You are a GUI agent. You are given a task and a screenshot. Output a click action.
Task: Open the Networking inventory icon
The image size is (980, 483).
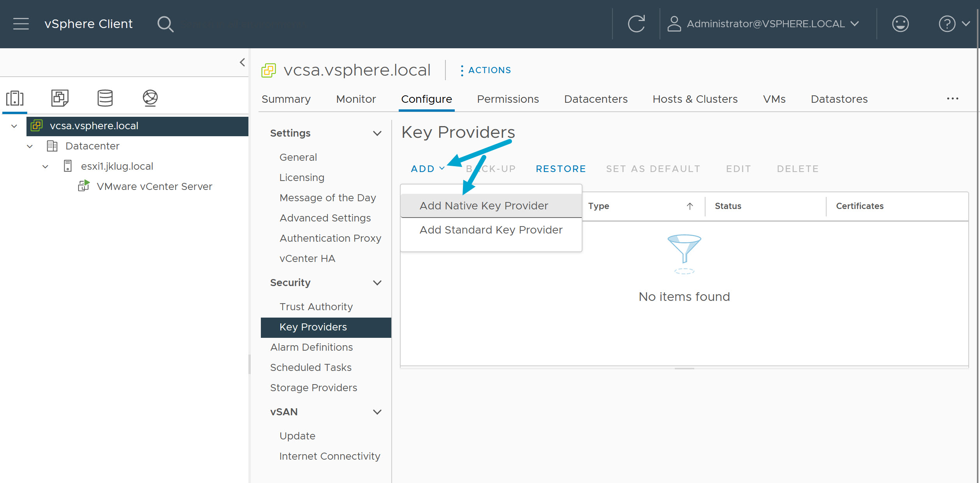point(150,98)
